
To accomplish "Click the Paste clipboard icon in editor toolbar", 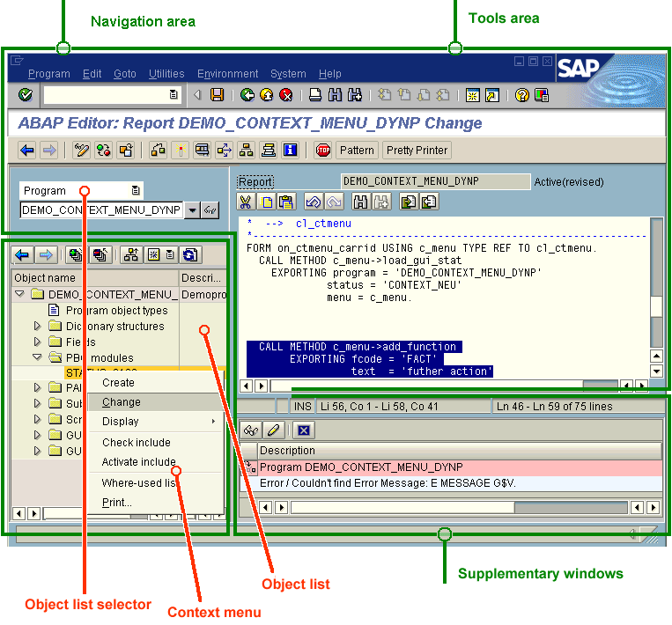I will 286,202.
